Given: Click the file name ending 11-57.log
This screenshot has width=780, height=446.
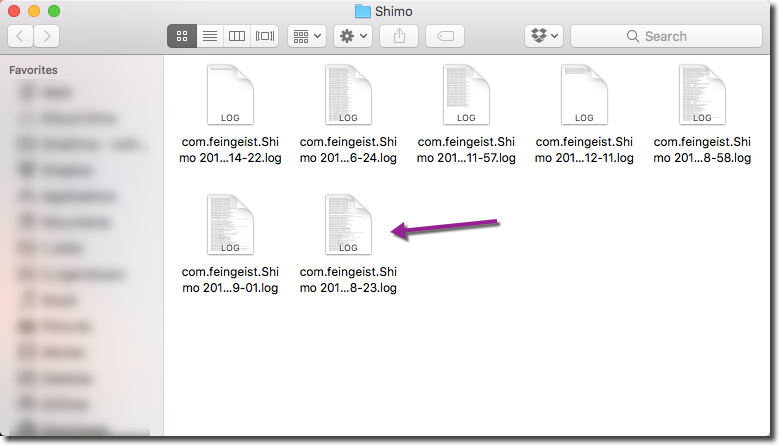Looking at the screenshot, I should pos(466,150).
